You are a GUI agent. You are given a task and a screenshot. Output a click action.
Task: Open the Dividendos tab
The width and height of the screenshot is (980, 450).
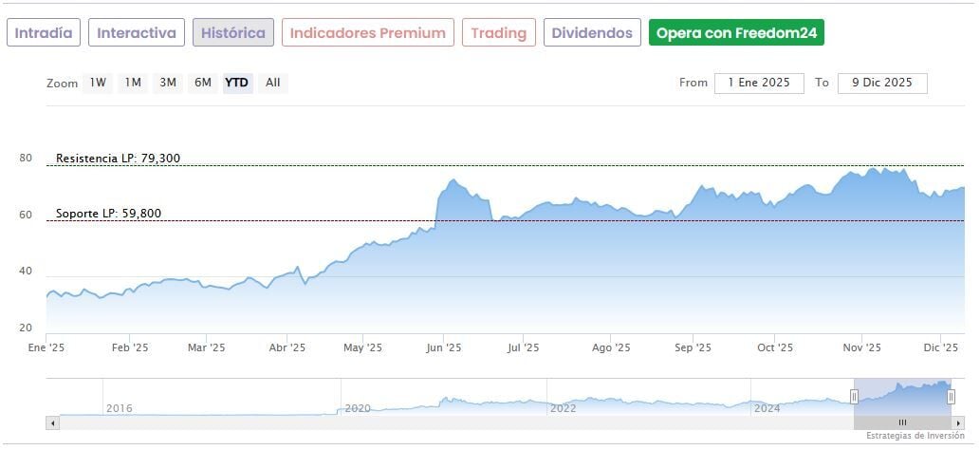pos(592,33)
